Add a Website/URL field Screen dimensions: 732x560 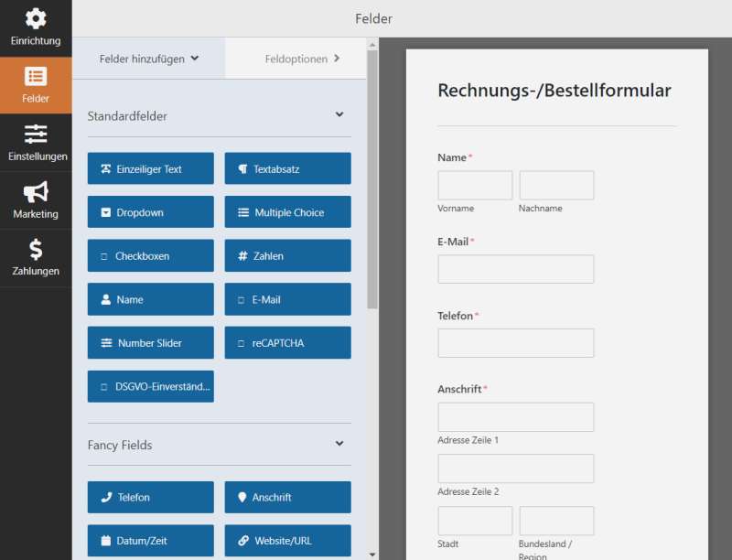click(287, 541)
